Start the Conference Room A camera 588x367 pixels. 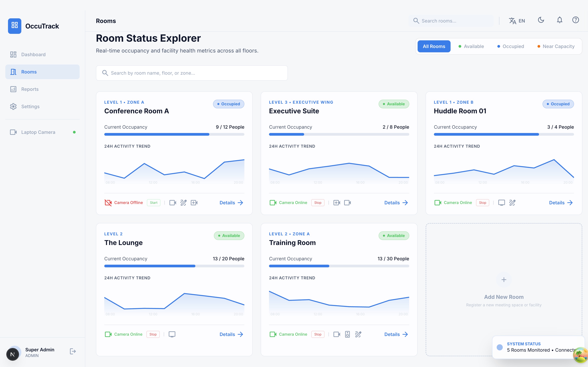click(154, 203)
